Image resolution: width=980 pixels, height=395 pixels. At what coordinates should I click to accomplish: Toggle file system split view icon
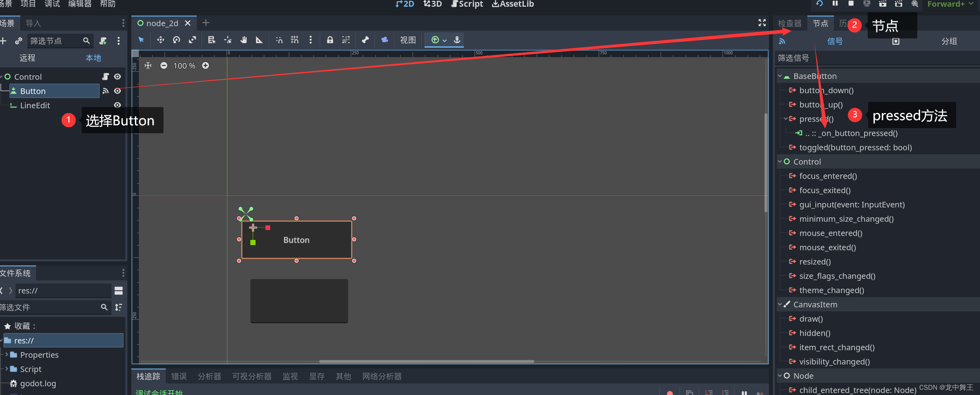click(x=119, y=291)
